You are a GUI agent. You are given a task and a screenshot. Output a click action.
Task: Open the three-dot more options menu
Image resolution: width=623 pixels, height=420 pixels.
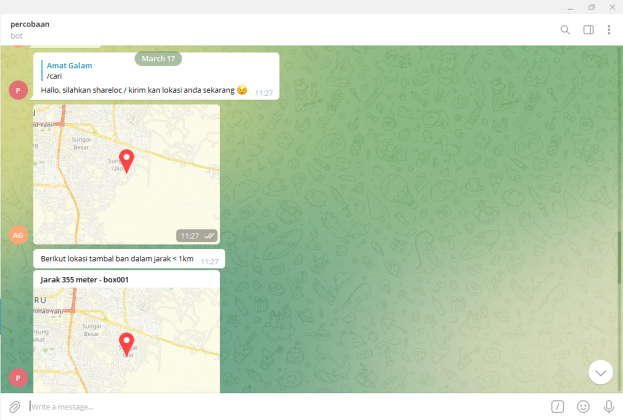coord(608,30)
